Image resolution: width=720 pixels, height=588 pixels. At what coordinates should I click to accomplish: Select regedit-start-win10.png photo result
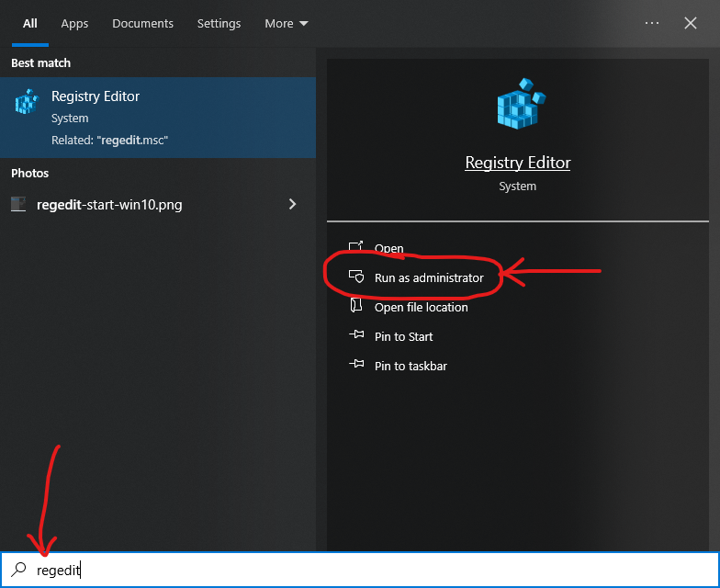158,204
